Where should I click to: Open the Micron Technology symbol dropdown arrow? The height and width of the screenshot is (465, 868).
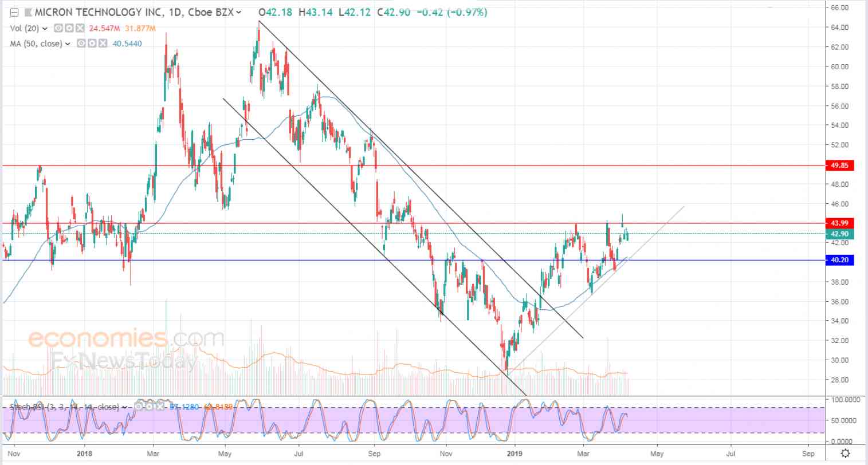click(x=239, y=13)
